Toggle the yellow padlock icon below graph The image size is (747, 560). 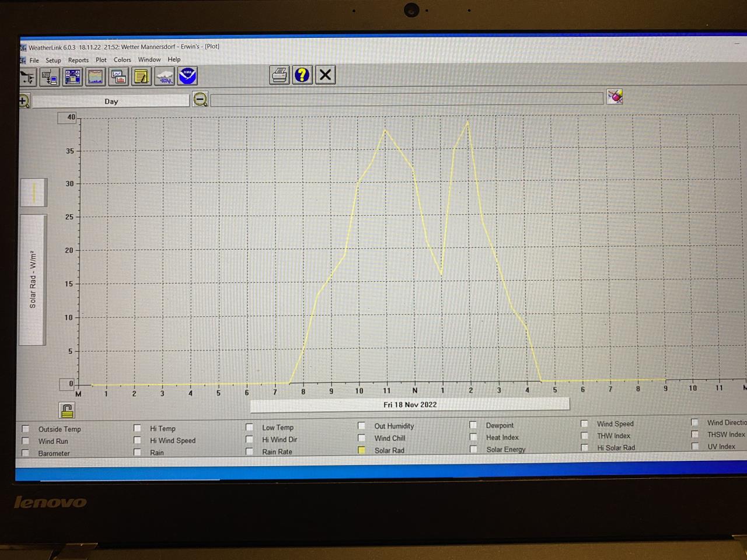[x=67, y=411]
